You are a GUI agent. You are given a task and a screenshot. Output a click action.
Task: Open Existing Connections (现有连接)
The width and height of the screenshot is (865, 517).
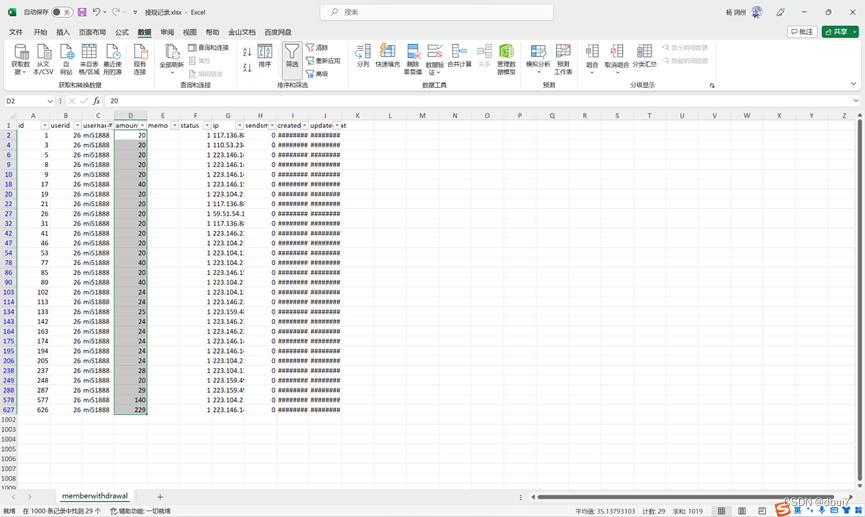140,59
